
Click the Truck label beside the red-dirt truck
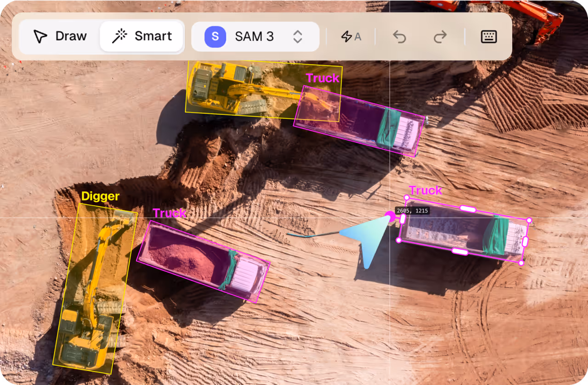pos(170,213)
